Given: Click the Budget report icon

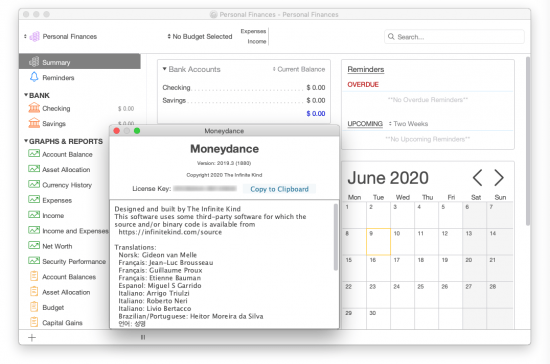Looking at the screenshot, I should pyautogui.click(x=34, y=307).
